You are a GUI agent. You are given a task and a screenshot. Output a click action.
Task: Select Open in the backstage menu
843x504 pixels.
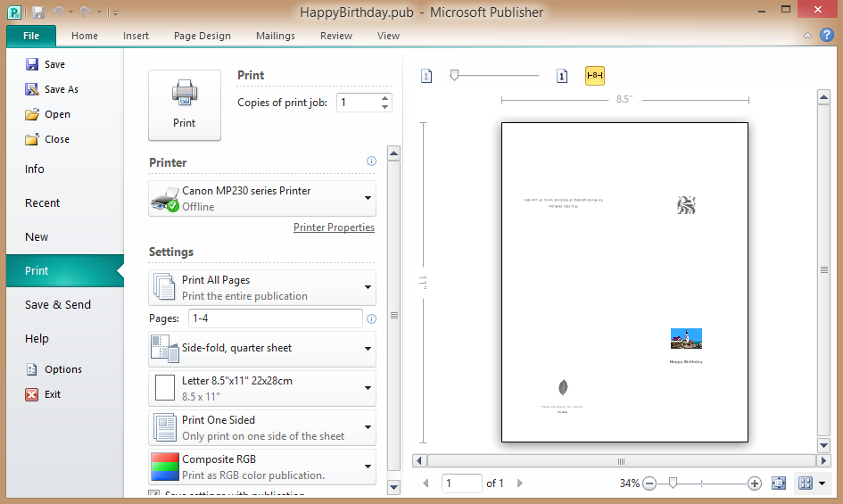click(48, 114)
